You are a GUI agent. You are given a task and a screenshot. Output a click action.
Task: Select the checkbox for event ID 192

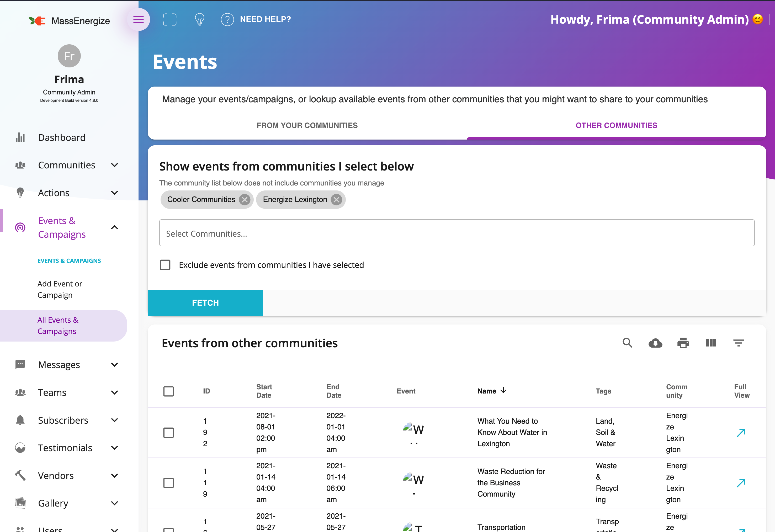(169, 432)
